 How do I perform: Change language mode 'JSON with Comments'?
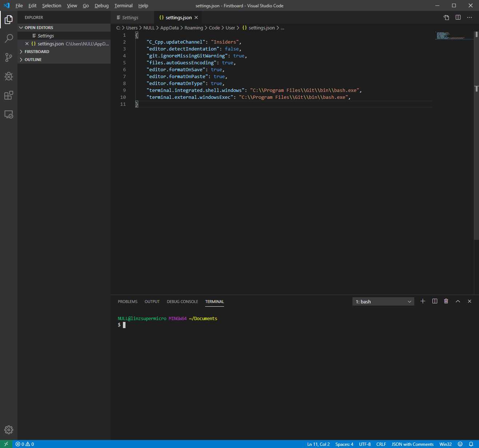pos(412,444)
